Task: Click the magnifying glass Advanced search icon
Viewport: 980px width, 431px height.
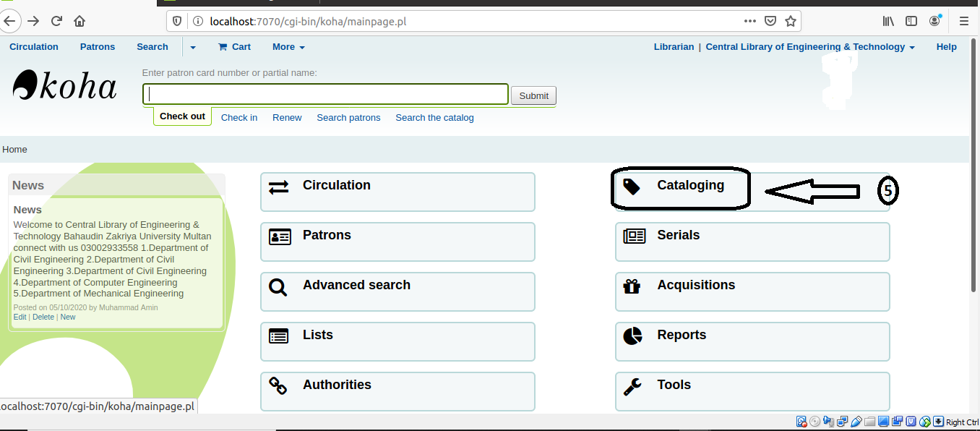Action: point(278,287)
